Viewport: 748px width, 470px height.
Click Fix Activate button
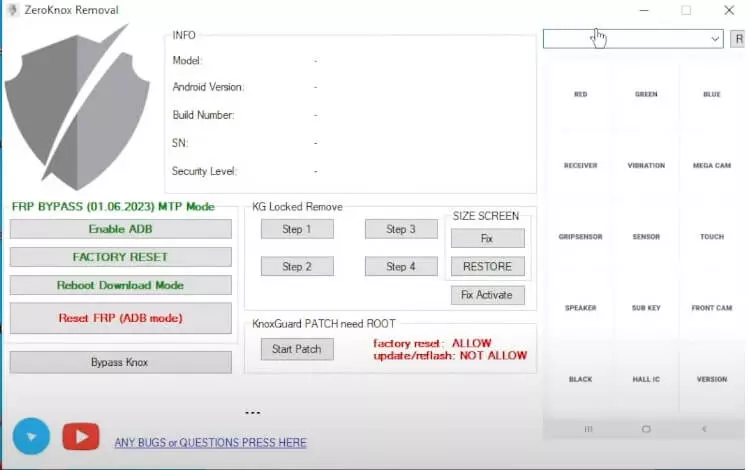click(x=488, y=295)
